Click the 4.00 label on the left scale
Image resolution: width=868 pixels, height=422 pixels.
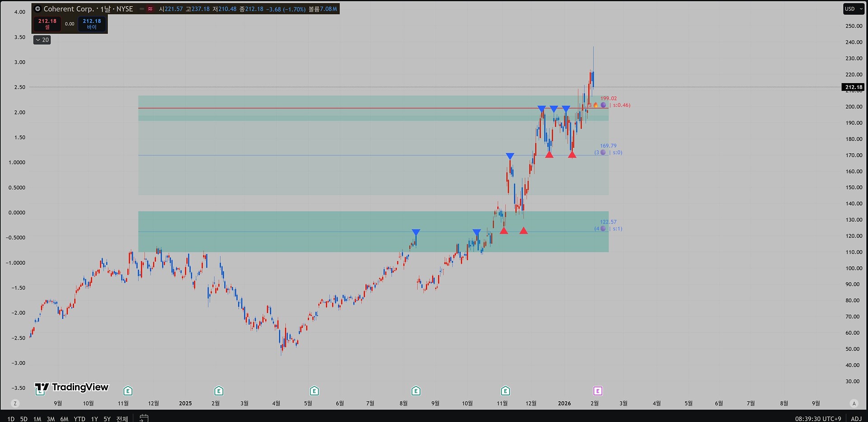[x=20, y=12]
